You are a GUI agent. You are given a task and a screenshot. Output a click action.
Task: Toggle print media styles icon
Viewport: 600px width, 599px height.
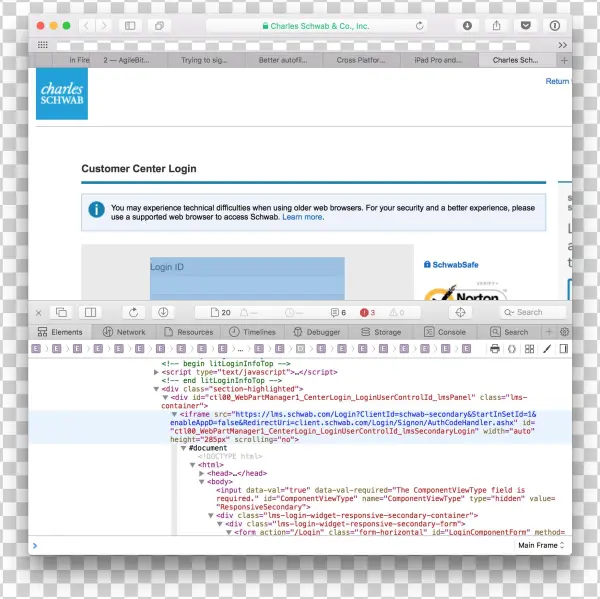click(495, 349)
